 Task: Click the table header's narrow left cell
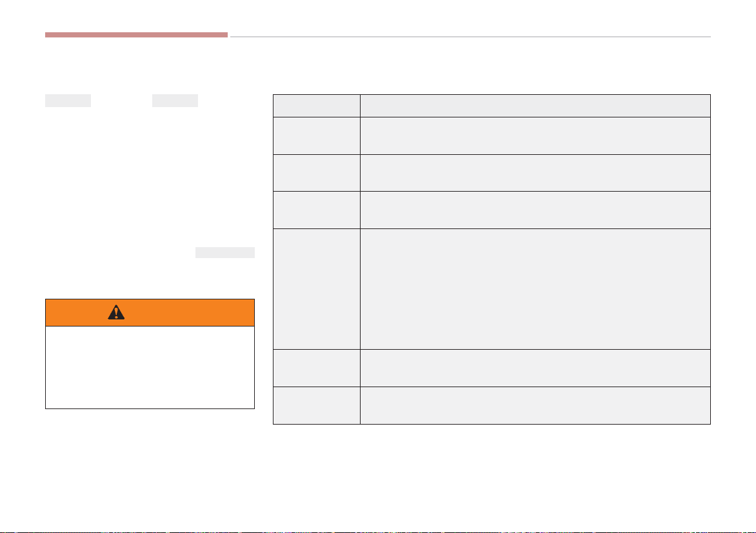pos(316,106)
